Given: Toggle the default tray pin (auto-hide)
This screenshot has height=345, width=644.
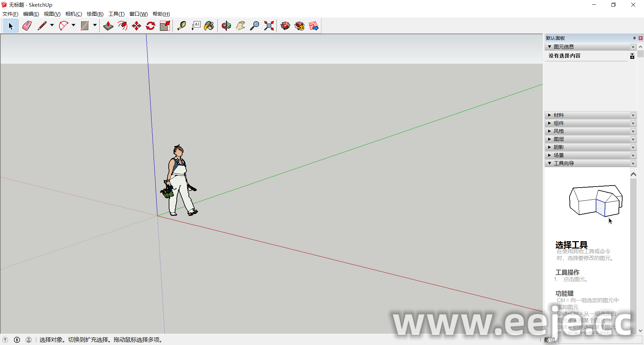Looking at the screenshot, I should [634, 38].
